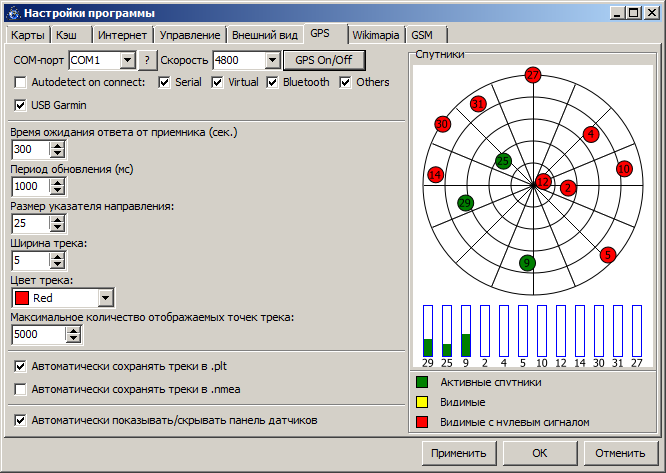
Task: Click the track width input field
Action: point(30,261)
